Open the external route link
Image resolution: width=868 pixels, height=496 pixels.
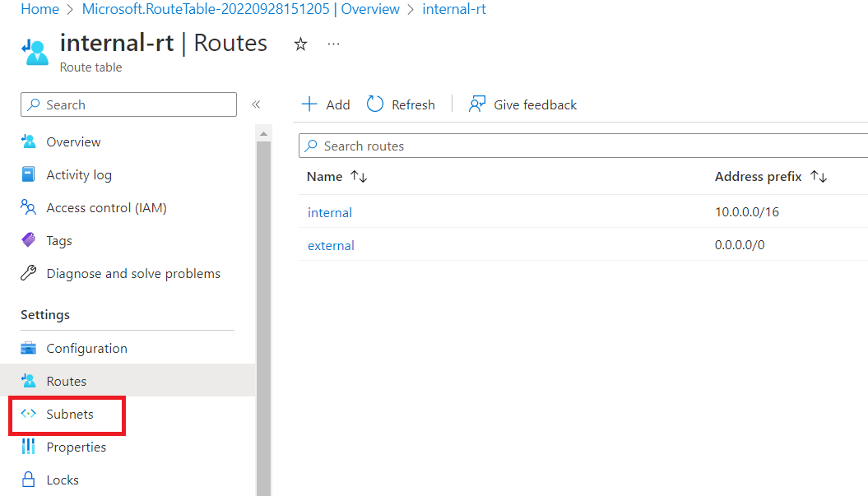tap(331, 245)
